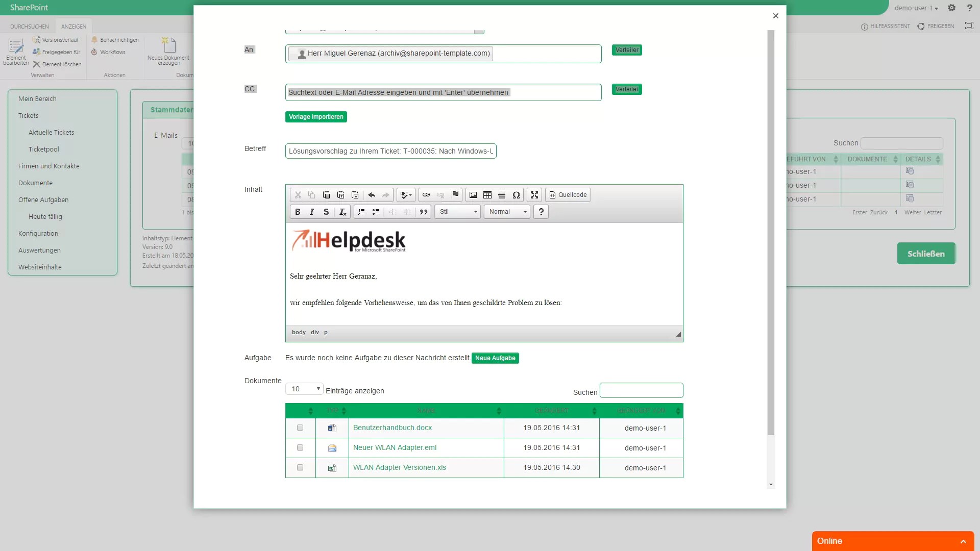
Task: Maximize the editor with fullscreen icon
Action: click(x=534, y=195)
